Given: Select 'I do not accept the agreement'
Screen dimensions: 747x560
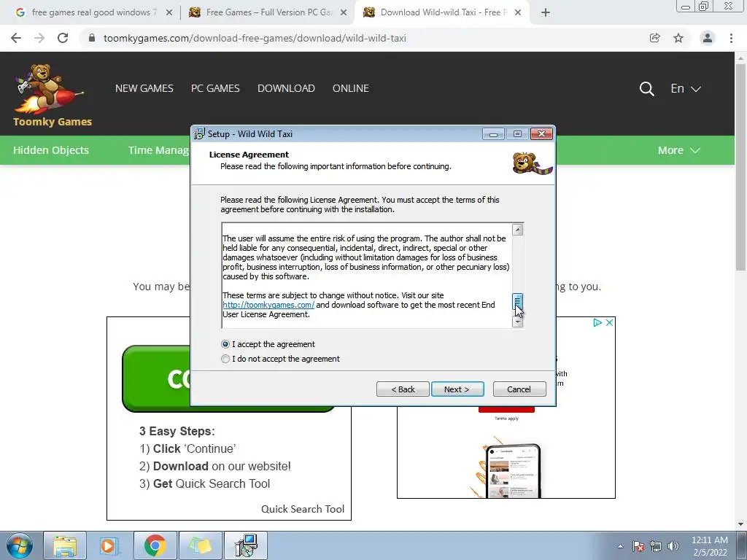Looking at the screenshot, I should [x=225, y=359].
